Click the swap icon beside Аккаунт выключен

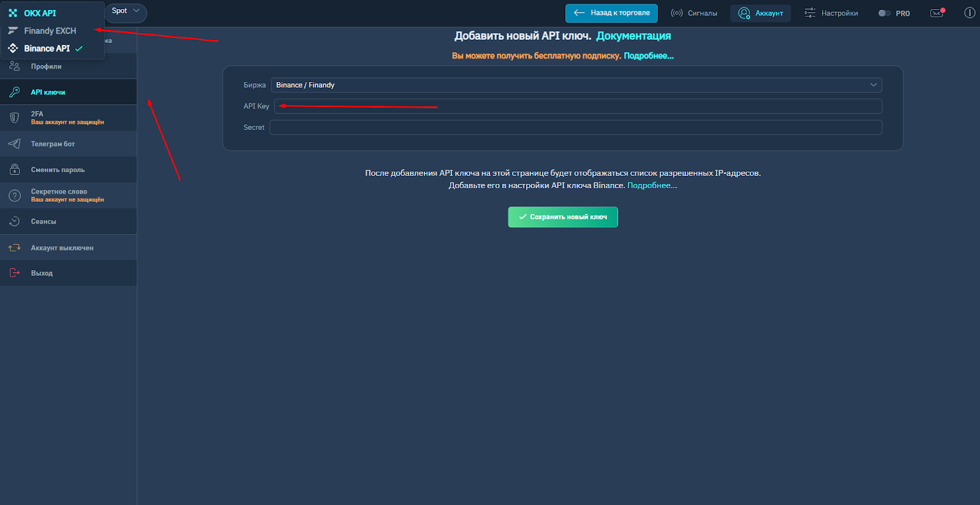click(x=15, y=248)
